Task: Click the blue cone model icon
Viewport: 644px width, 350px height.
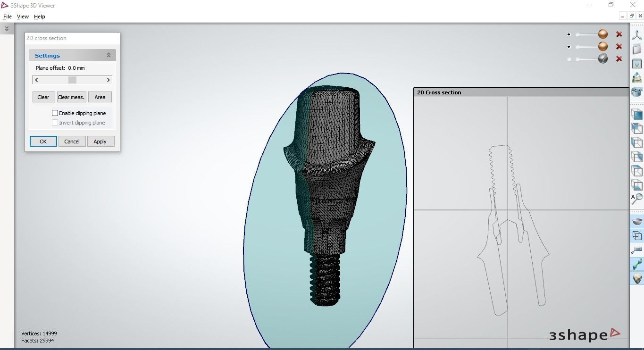Action: tap(637, 77)
